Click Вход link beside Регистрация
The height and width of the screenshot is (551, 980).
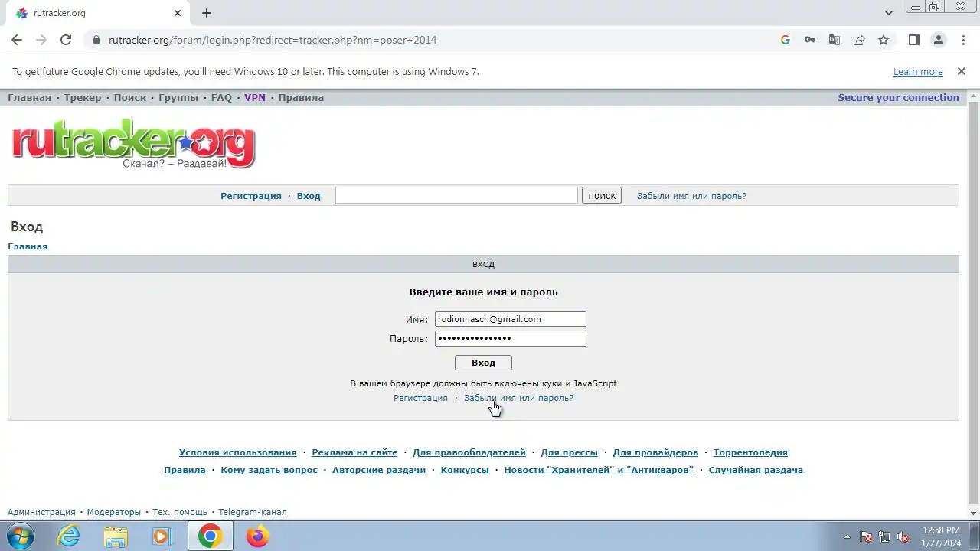(x=309, y=196)
